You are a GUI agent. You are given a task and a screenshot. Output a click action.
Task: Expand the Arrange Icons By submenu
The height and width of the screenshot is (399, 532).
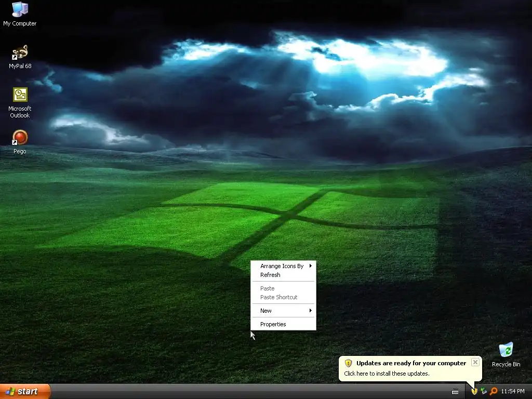coord(283,266)
